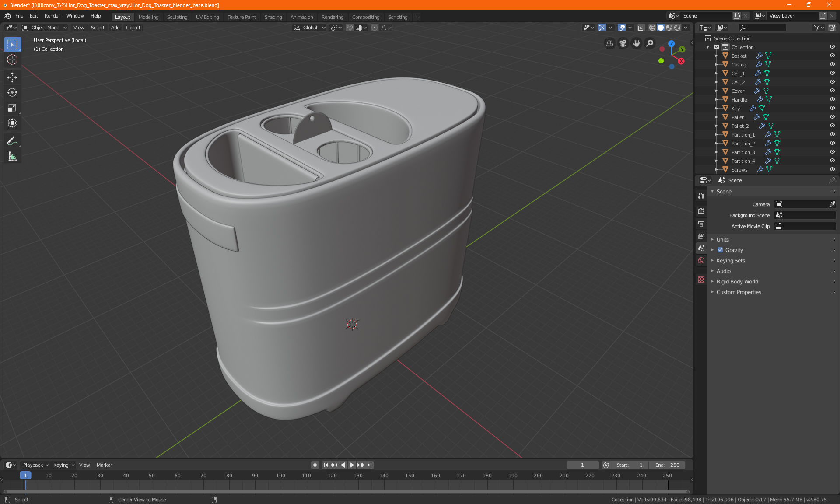Click the current frame number field

(582, 465)
